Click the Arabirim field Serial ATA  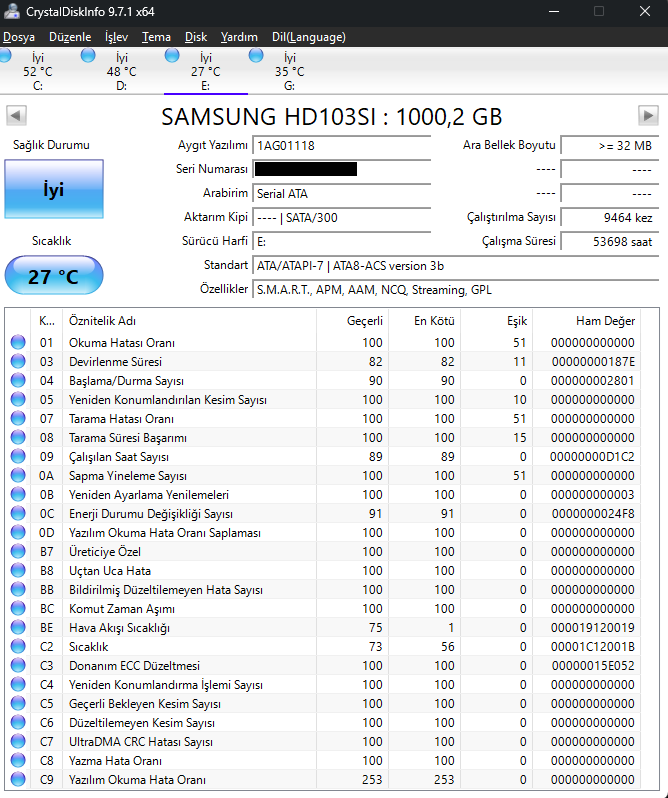tap(341, 193)
